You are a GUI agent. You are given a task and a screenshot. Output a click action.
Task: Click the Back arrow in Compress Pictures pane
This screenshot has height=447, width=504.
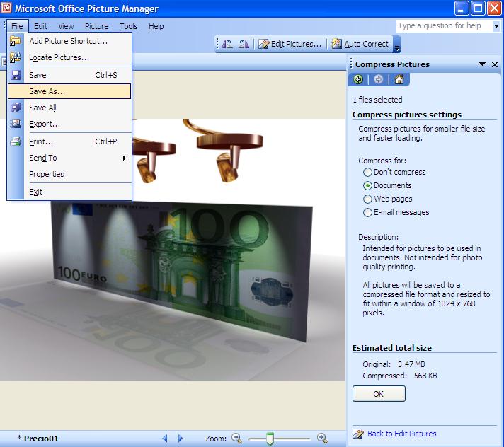tap(358, 79)
